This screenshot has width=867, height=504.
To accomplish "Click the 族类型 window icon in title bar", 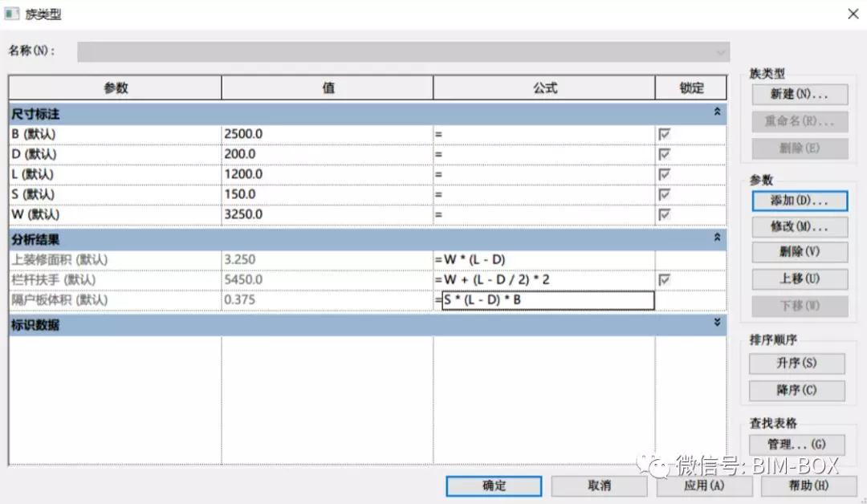I will point(11,14).
